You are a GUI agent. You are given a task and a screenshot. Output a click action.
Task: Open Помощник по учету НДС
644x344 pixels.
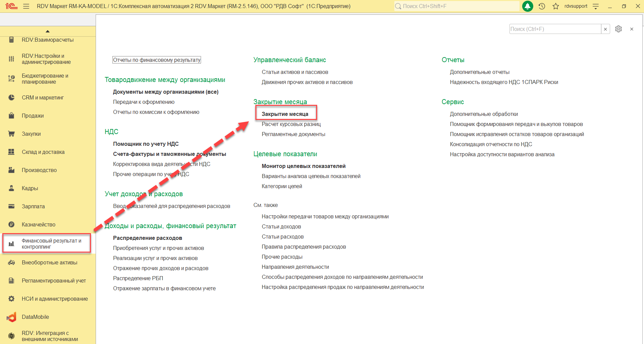(146, 144)
